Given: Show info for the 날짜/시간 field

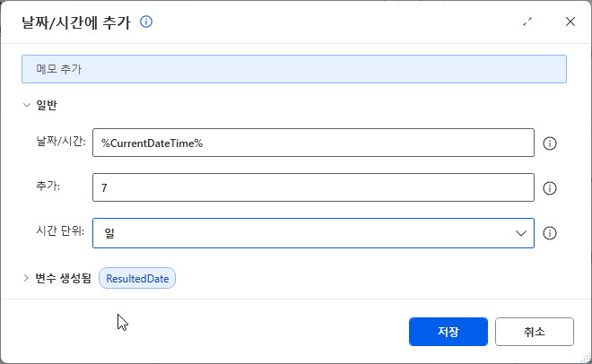Looking at the screenshot, I should tap(549, 143).
